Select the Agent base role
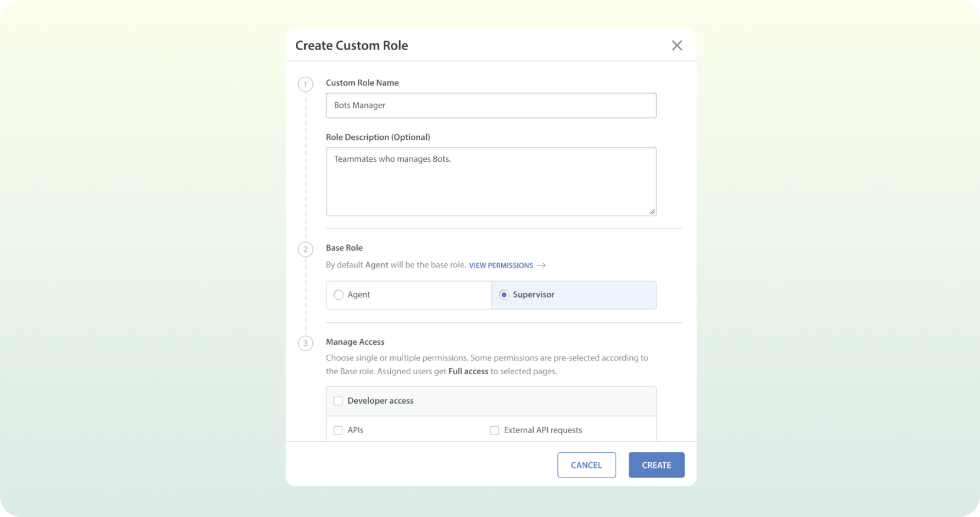 [x=338, y=295]
